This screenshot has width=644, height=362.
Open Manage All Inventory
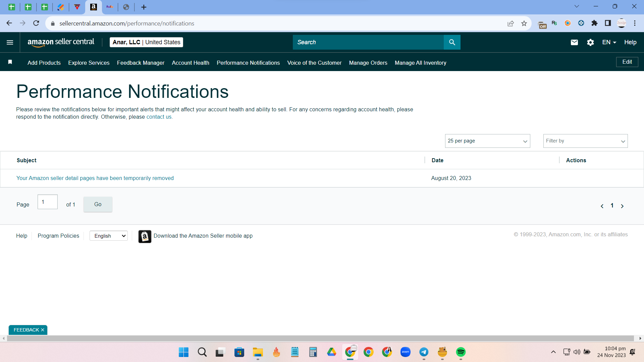[x=420, y=63]
